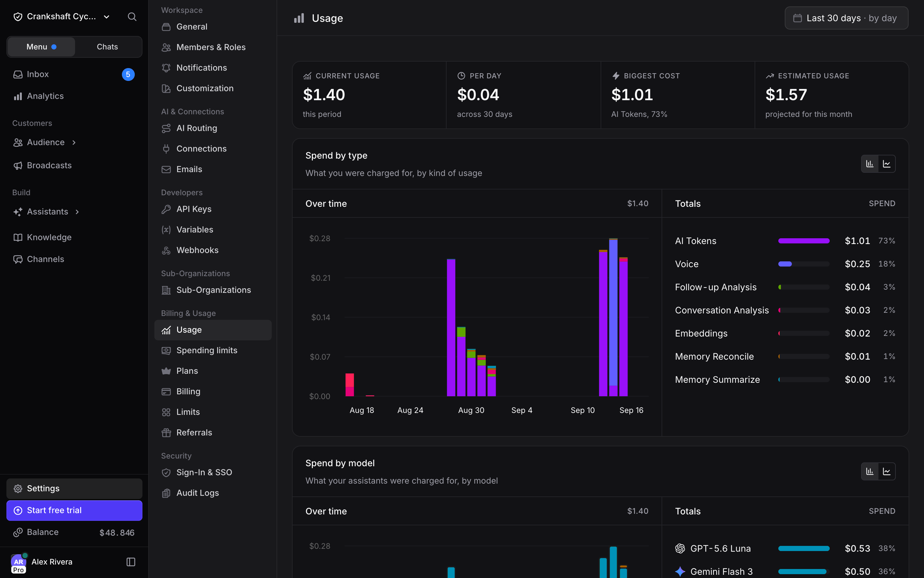The width and height of the screenshot is (924, 578).
Task: Click the Plans crown icon
Action: pos(166,371)
